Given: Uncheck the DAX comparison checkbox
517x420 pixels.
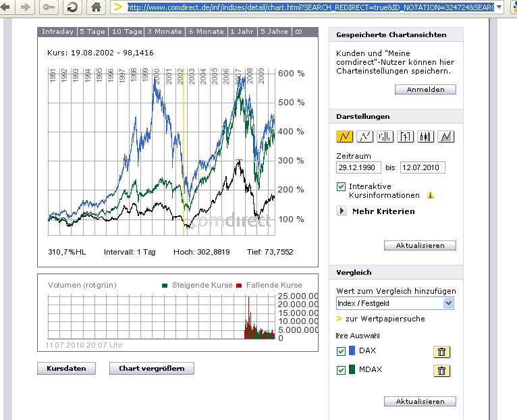Looking at the screenshot, I should (342, 351).
